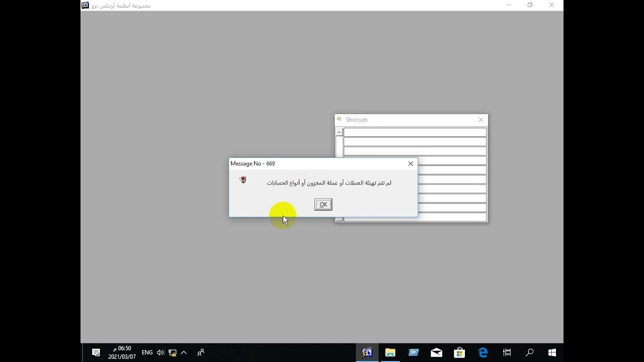Close the Shorcuts window
Image resolution: width=644 pixels, height=362 pixels.
[x=481, y=120]
